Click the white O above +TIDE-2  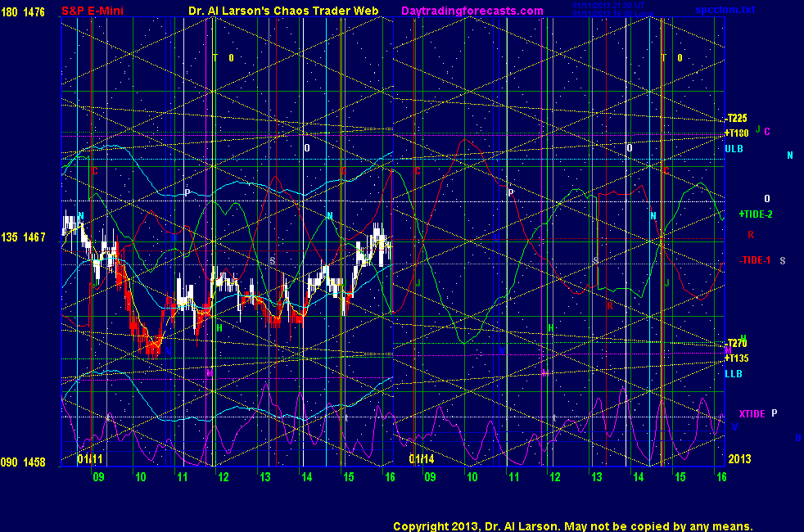pyautogui.click(x=767, y=199)
